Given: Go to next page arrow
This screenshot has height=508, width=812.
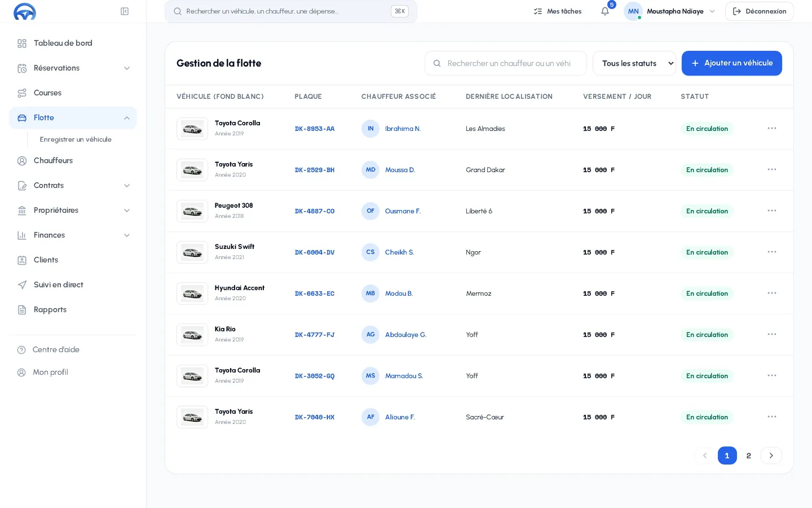Looking at the screenshot, I should click(x=771, y=456).
